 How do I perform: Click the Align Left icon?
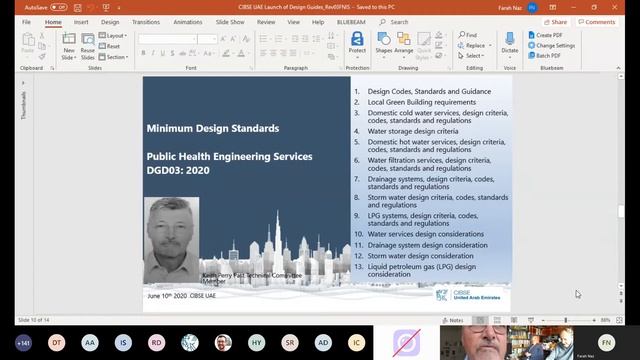(x=263, y=53)
